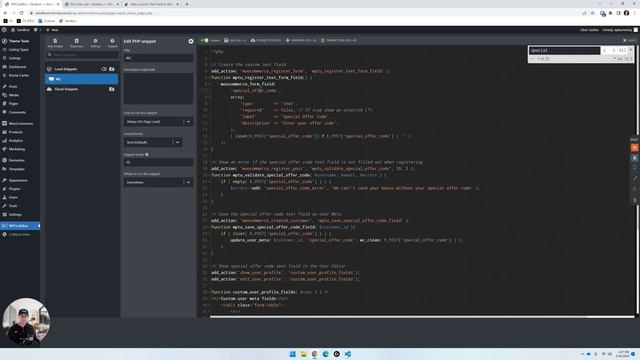Close the editor find box
The image size is (640, 360).
point(631,49)
